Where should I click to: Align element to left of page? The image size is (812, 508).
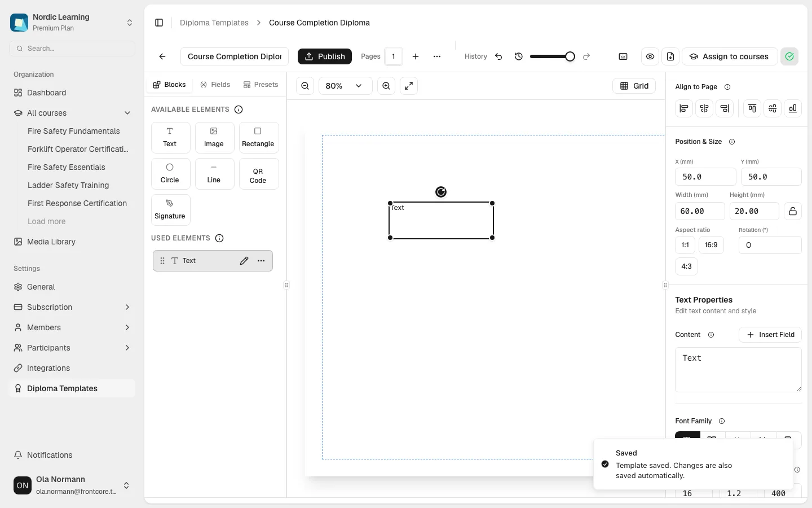point(684,108)
